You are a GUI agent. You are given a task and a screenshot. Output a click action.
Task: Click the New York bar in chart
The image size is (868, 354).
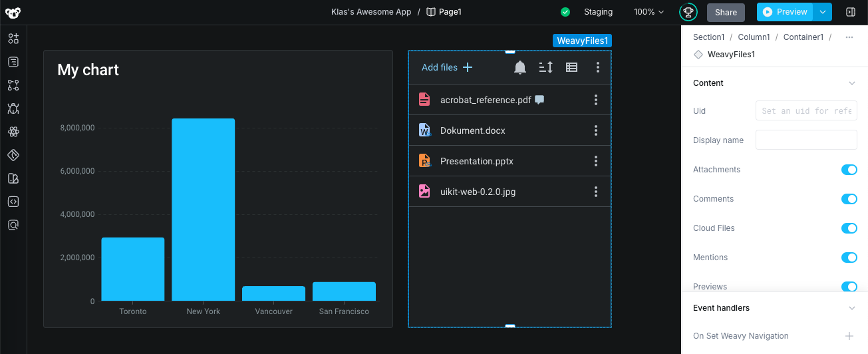pyautogui.click(x=204, y=210)
